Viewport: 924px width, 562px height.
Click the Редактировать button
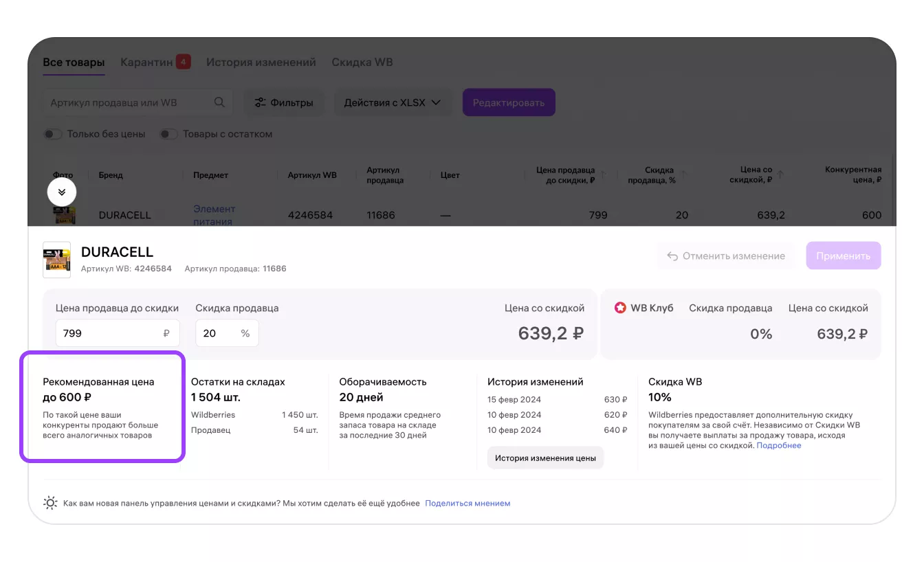click(x=509, y=102)
